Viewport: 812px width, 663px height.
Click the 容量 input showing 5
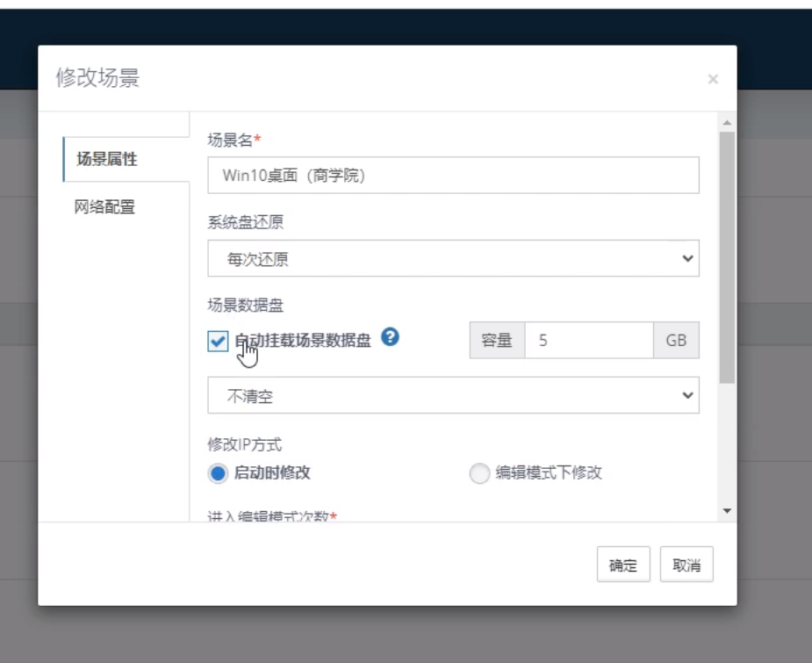tap(588, 341)
